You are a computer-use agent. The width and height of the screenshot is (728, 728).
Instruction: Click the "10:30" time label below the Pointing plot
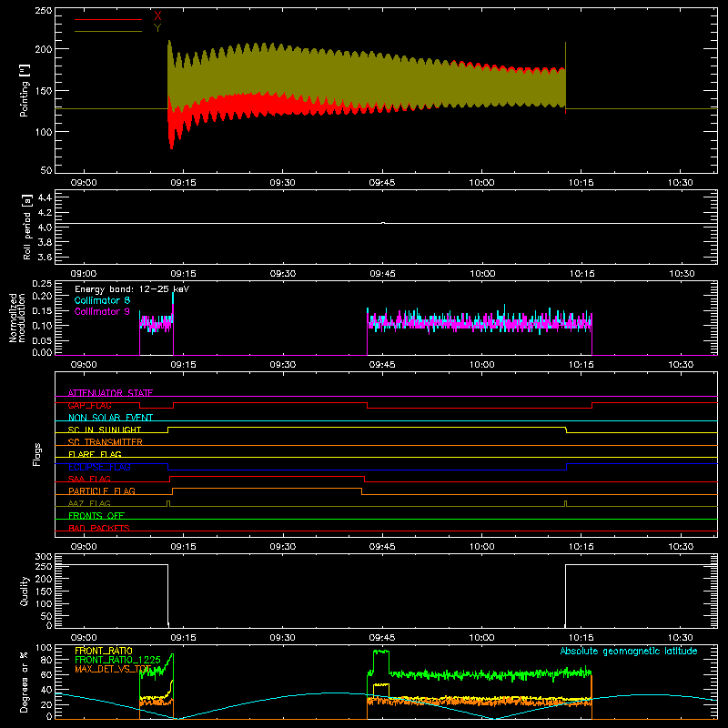(681, 183)
